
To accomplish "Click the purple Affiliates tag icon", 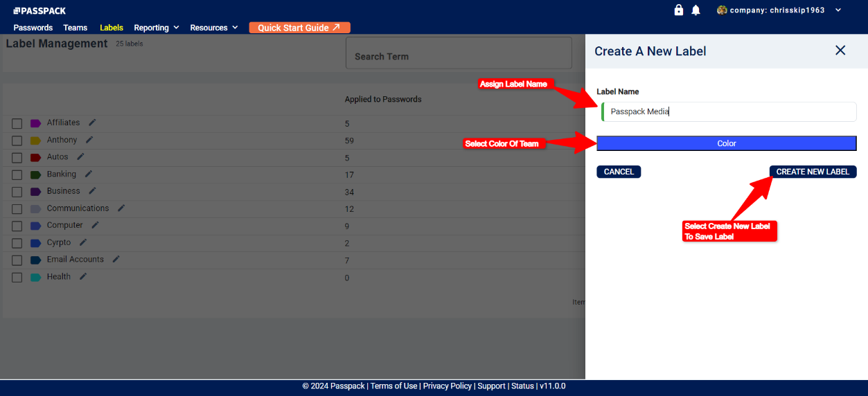I will pos(36,123).
